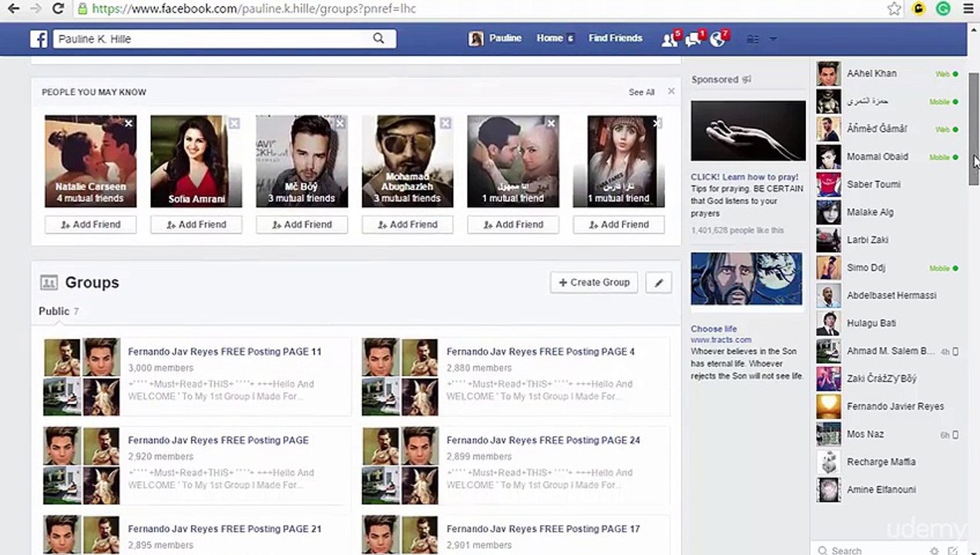The image size is (980, 555).
Task: Open chat with Mos Naz
Action: tap(887, 435)
